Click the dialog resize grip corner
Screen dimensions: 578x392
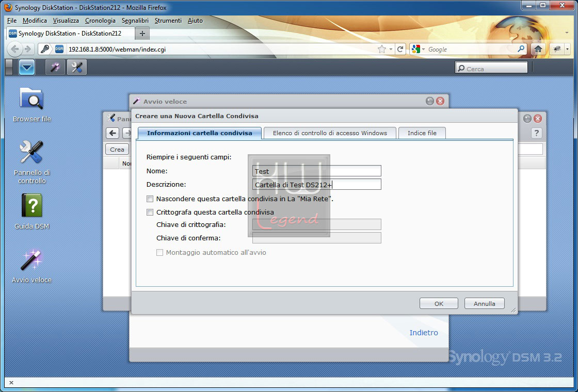[x=513, y=310]
